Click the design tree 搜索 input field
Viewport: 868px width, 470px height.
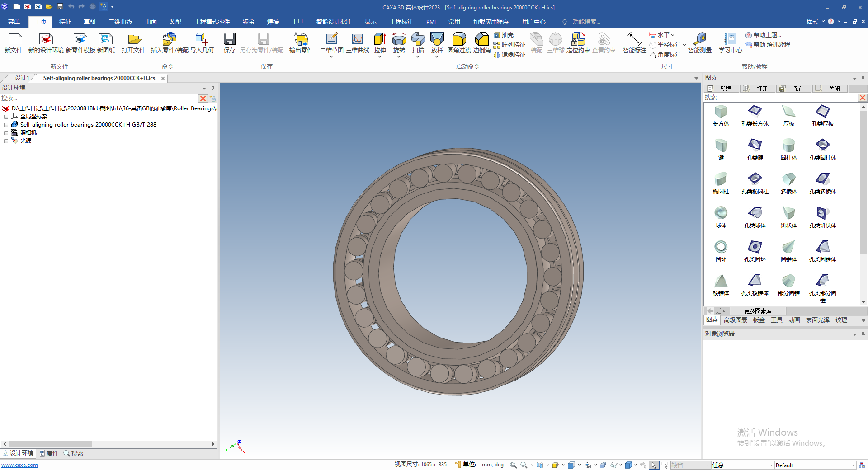coord(99,98)
